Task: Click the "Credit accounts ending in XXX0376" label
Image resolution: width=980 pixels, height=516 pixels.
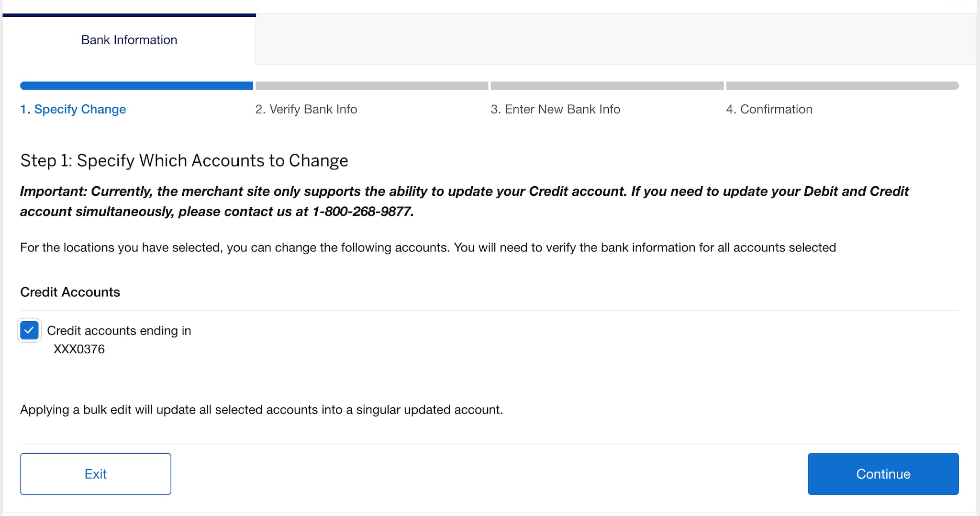Action: coord(120,330)
